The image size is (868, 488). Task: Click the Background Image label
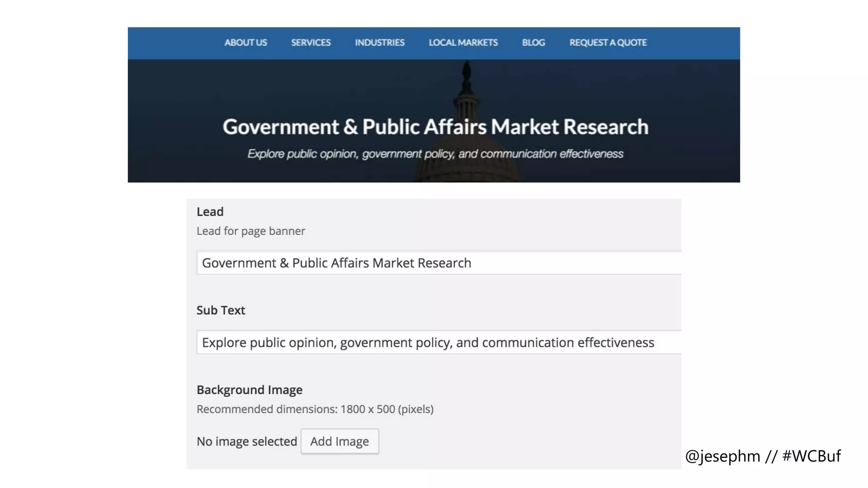249,390
